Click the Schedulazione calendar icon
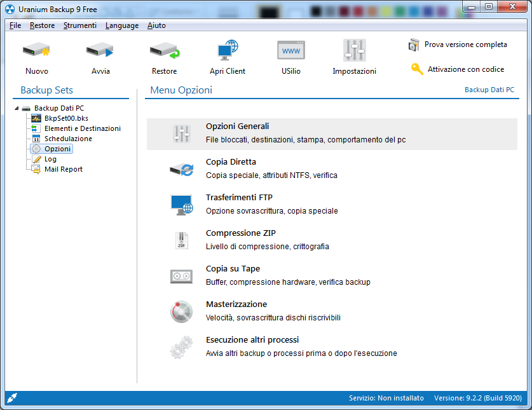The width and height of the screenshot is (532, 410). [x=36, y=139]
